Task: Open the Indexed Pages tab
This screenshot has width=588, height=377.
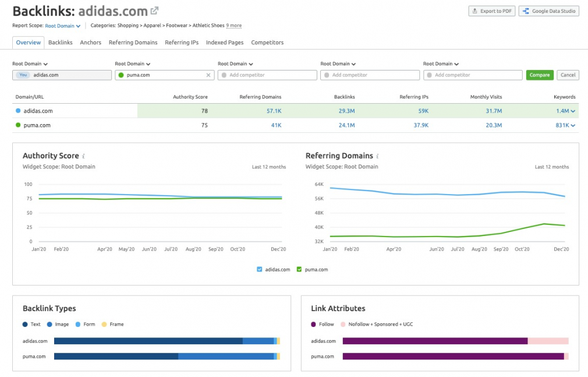Action: pyautogui.click(x=225, y=43)
